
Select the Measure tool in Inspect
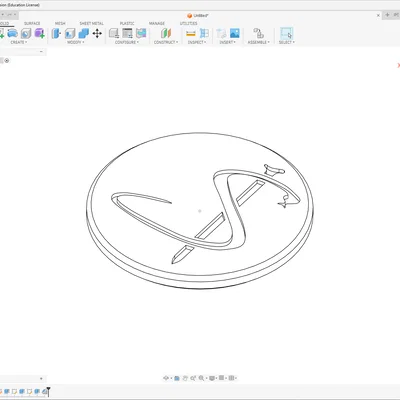point(191,33)
